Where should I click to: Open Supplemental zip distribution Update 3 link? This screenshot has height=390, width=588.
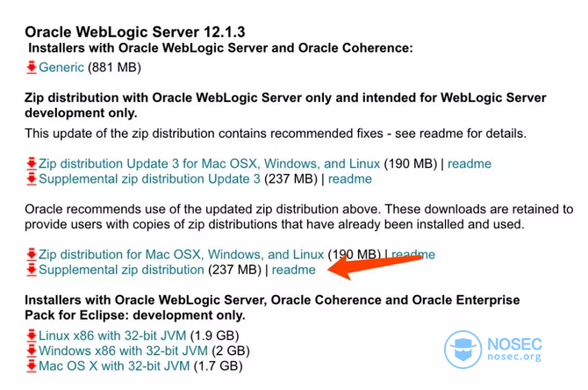(149, 179)
